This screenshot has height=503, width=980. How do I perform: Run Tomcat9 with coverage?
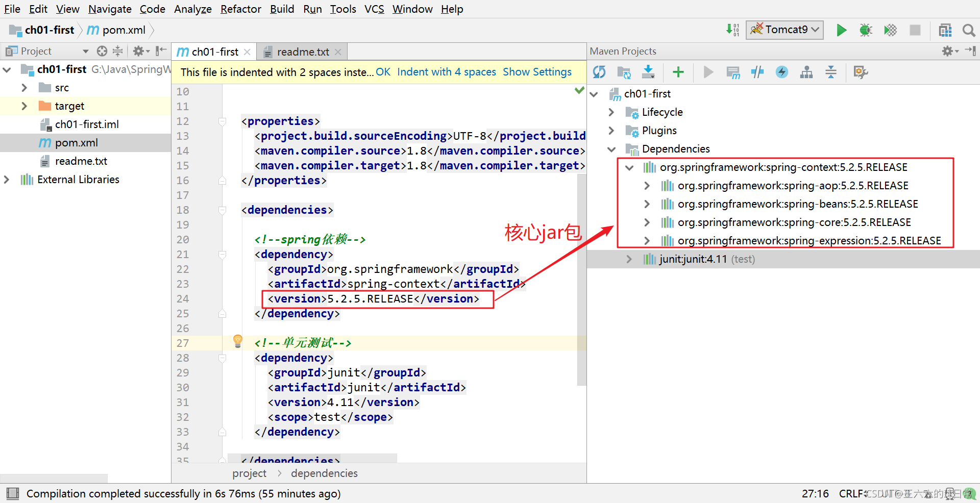[890, 30]
